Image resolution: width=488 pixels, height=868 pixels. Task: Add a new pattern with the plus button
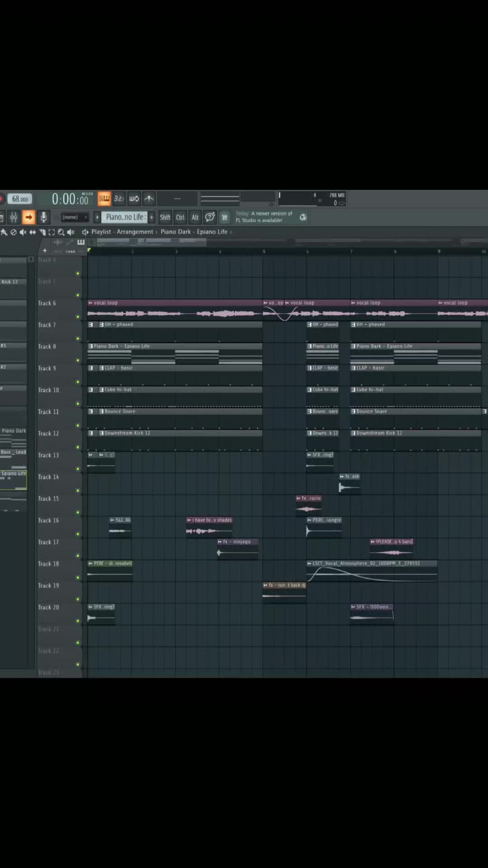(152, 217)
